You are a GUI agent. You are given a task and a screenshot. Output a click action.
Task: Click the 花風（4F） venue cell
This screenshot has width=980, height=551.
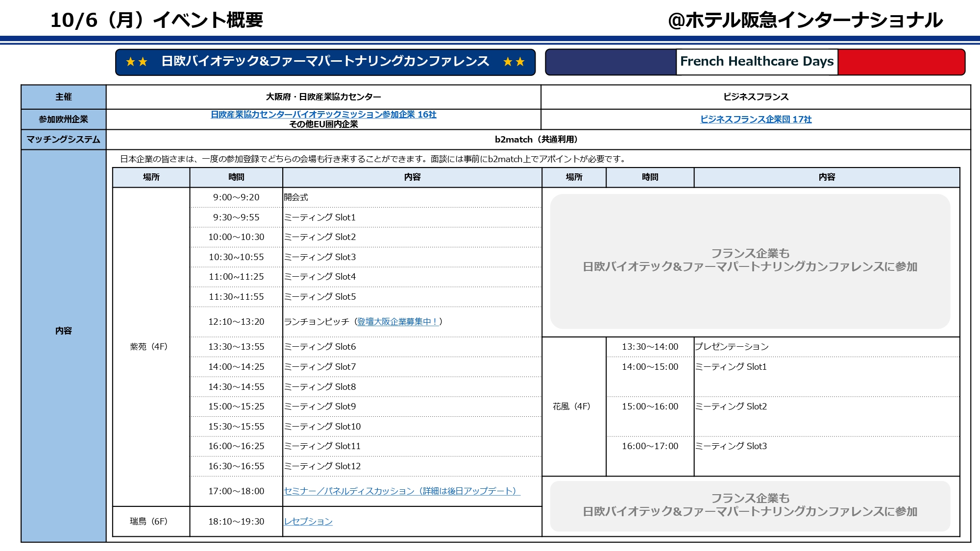[x=571, y=407]
